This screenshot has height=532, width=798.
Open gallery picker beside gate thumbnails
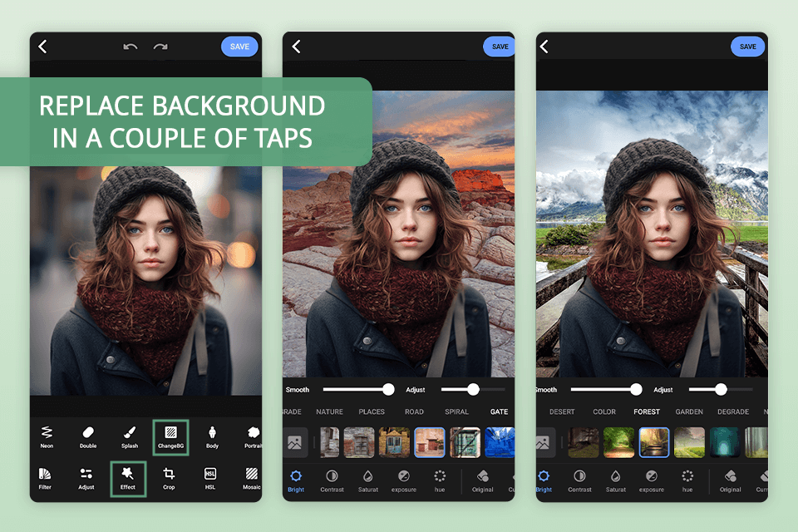[294, 442]
